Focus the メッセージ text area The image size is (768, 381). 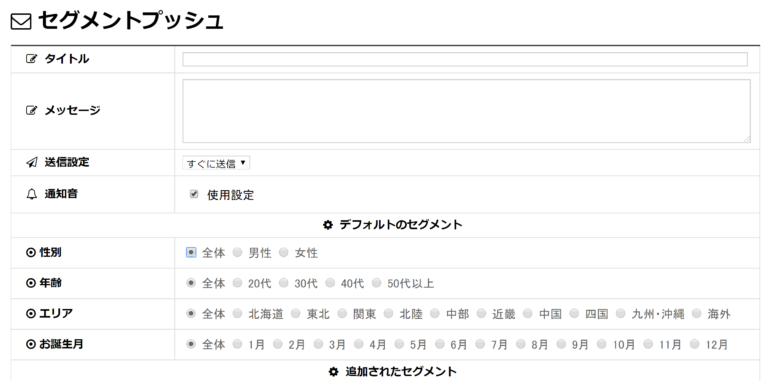tap(466, 111)
